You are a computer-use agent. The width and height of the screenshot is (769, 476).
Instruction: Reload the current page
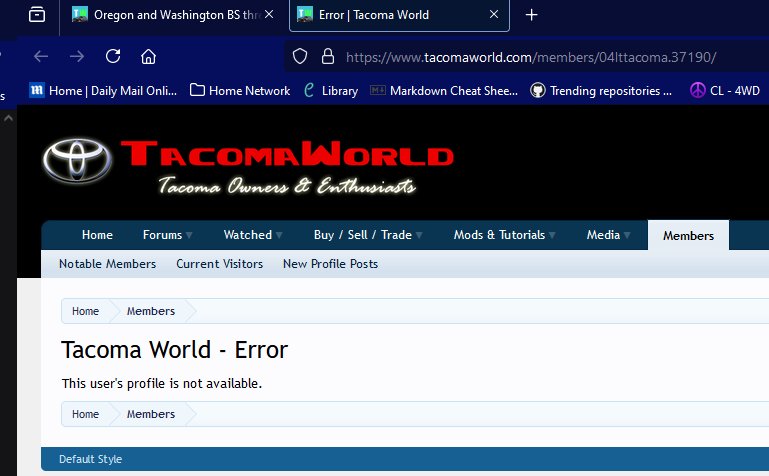[113, 56]
